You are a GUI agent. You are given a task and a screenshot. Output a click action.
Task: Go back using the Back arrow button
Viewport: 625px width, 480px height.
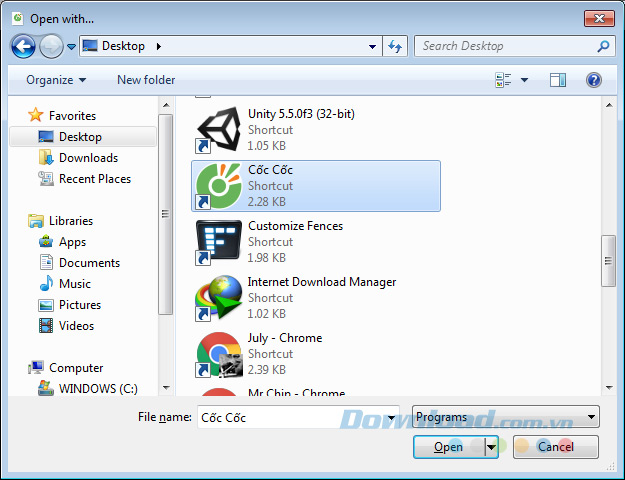pos(24,46)
